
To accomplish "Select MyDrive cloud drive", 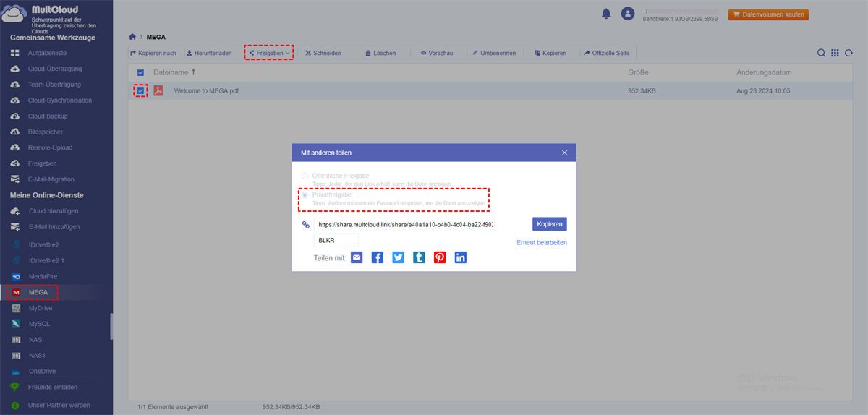I will click(x=41, y=308).
